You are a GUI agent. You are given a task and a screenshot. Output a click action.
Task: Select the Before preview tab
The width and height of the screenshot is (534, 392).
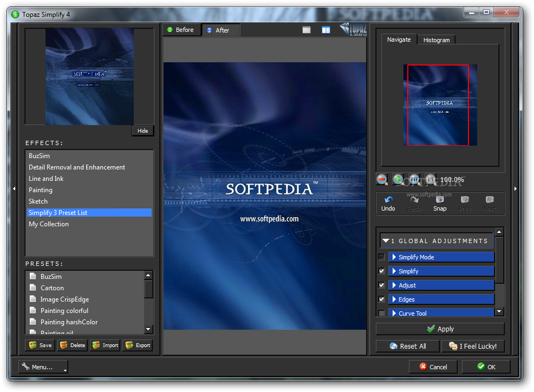[x=181, y=30]
